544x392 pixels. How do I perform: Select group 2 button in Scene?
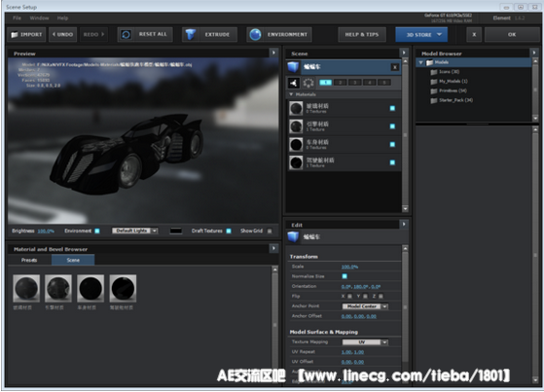pos(341,83)
